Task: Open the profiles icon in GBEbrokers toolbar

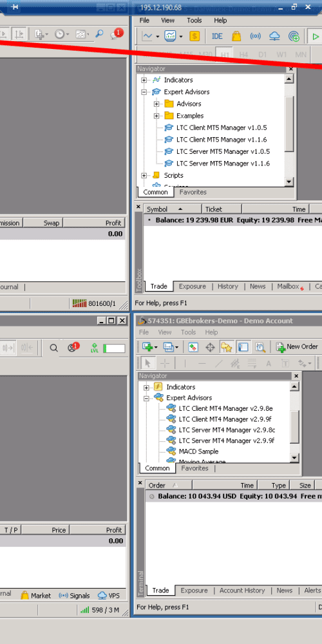Action: coord(168,346)
